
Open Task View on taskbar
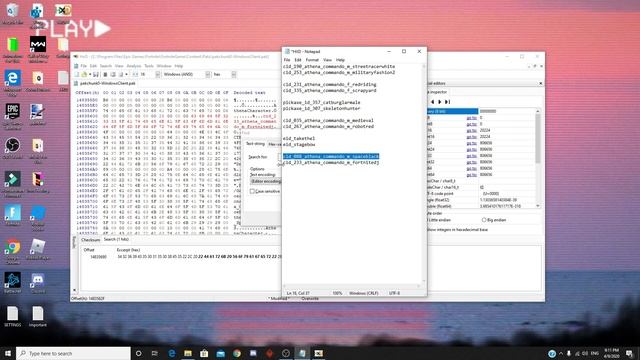coord(155,353)
